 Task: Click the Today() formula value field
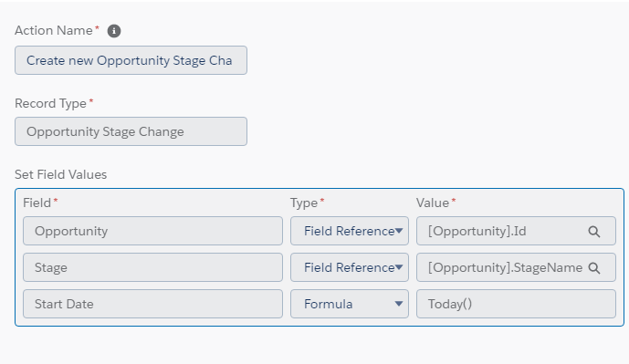tap(516, 304)
